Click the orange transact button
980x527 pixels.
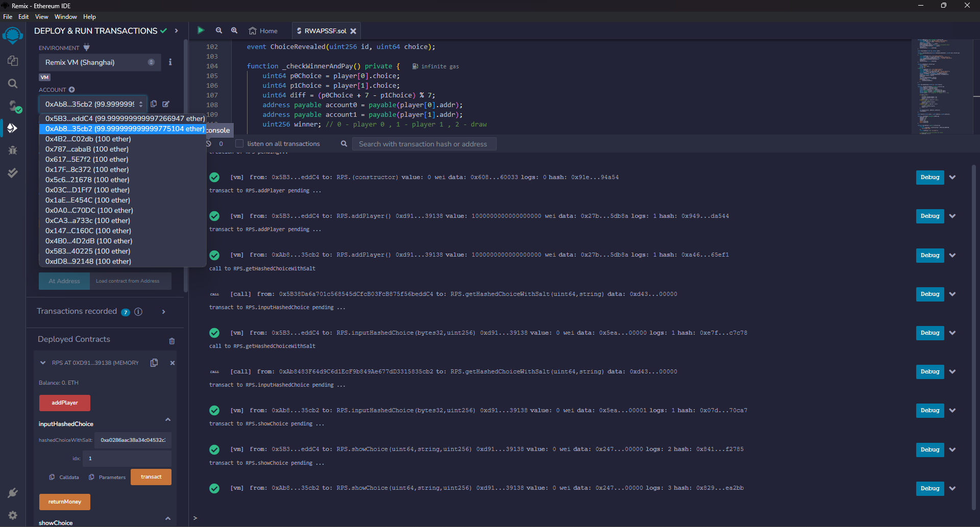pyautogui.click(x=151, y=477)
